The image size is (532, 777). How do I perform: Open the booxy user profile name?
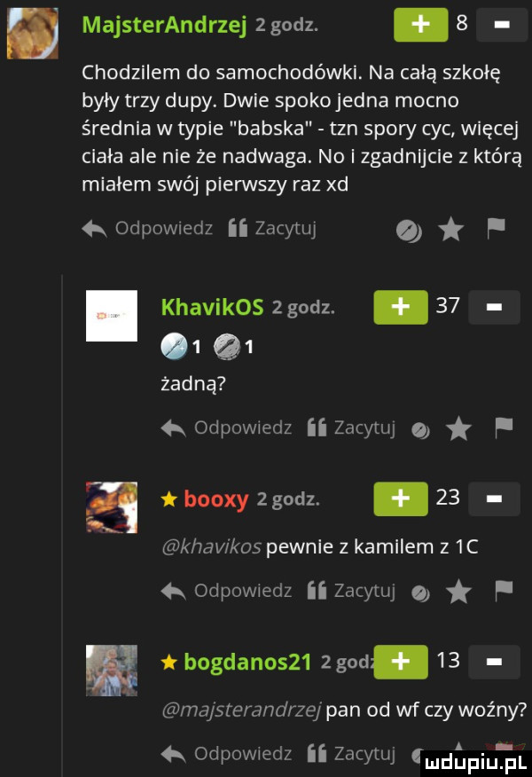(x=216, y=498)
